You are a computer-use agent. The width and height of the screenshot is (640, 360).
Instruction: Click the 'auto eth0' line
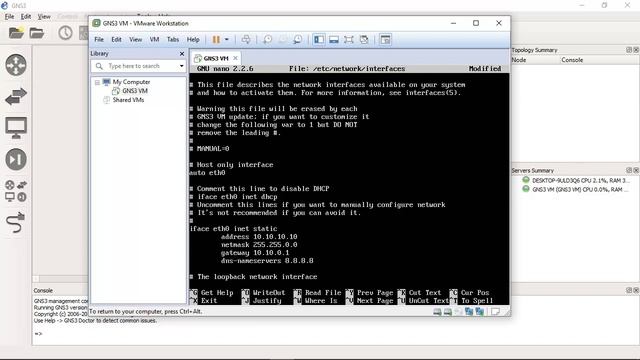(x=207, y=173)
